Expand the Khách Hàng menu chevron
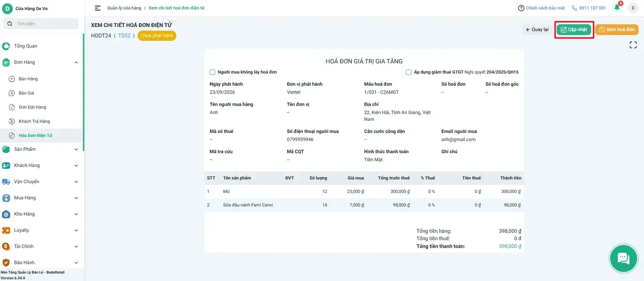 [76, 165]
